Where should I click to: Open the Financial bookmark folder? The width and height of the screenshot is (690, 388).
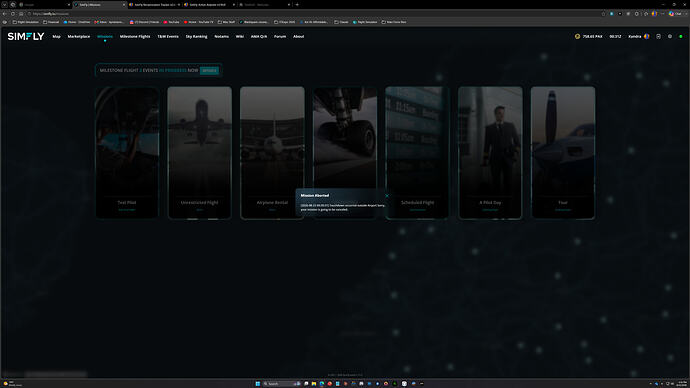click(51, 22)
